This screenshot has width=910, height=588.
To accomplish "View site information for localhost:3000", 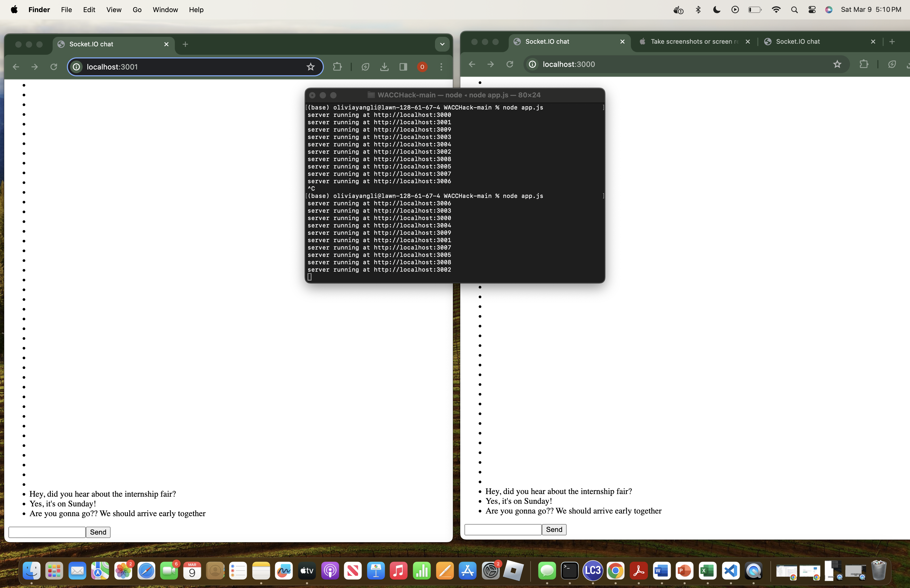I will [532, 64].
